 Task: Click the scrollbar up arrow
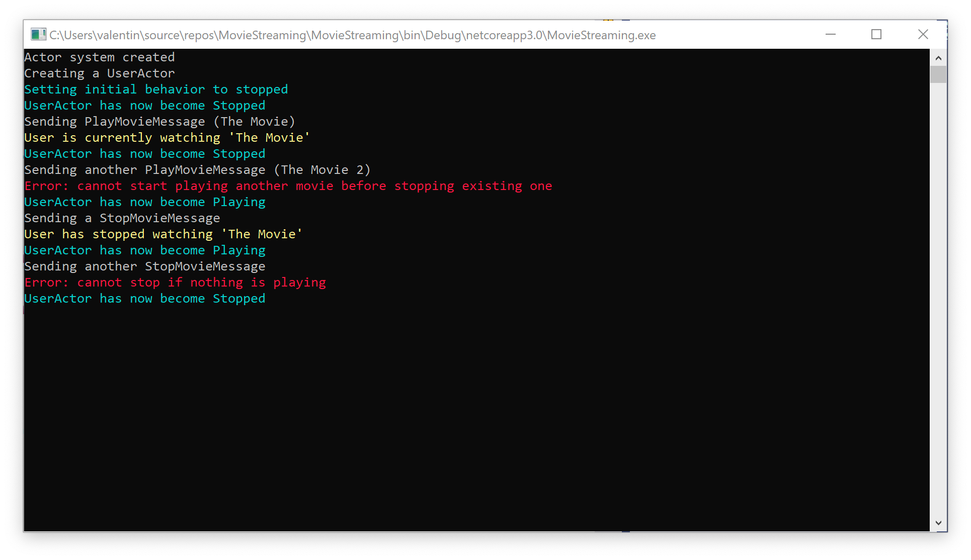coord(938,58)
